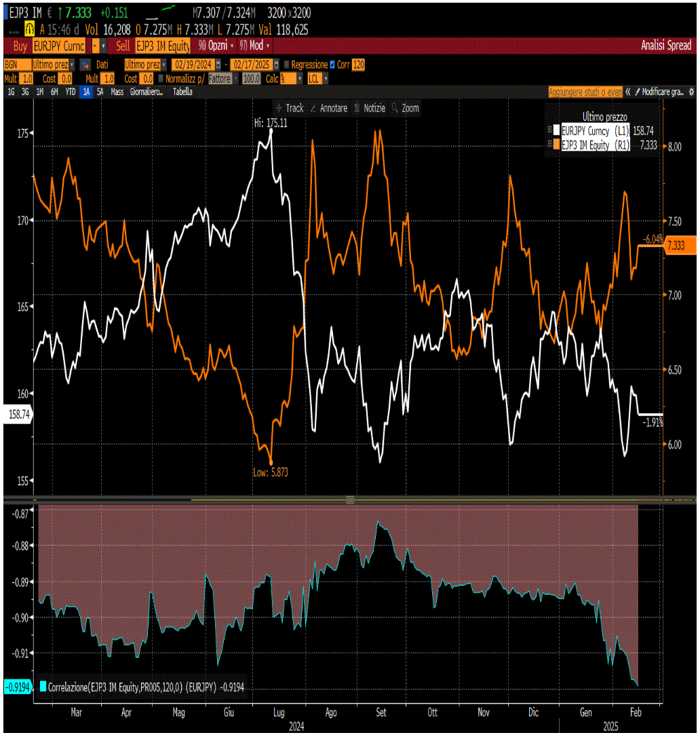Open dropdown next to Buy dash field
Viewport: 700px width, 735px height.
coord(104,46)
